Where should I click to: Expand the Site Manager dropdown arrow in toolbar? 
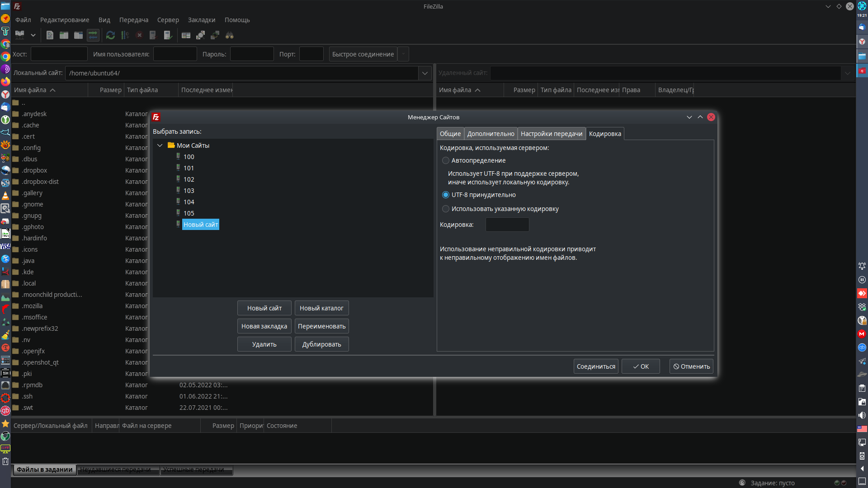pyautogui.click(x=33, y=35)
